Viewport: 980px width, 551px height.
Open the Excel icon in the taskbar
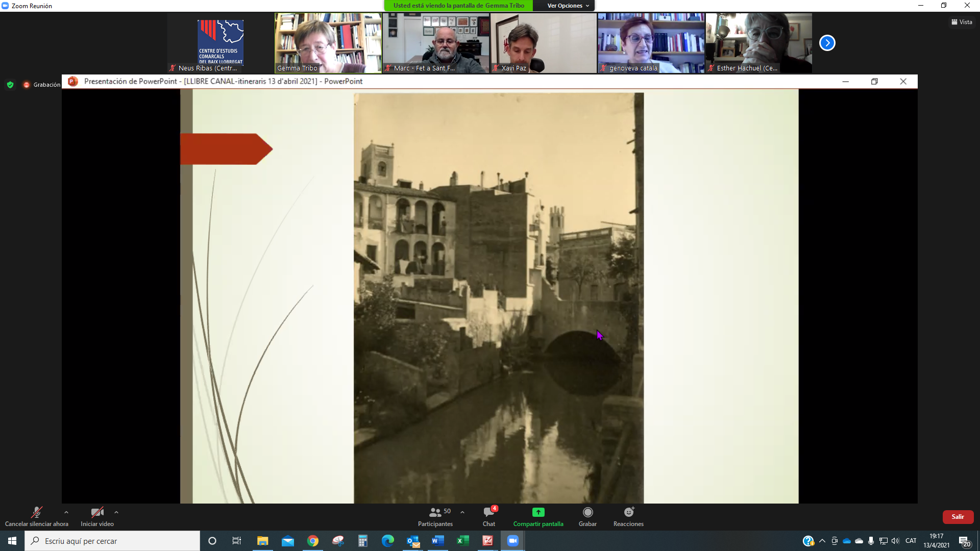pyautogui.click(x=462, y=541)
